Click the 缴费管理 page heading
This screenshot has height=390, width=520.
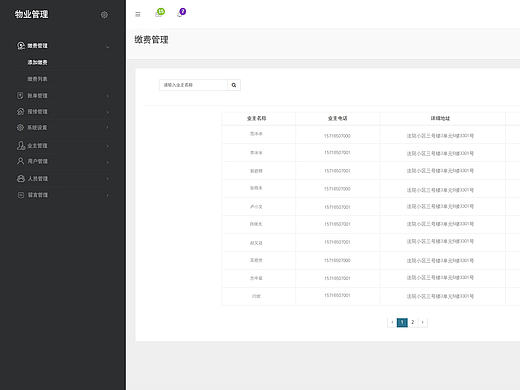click(151, 40)
